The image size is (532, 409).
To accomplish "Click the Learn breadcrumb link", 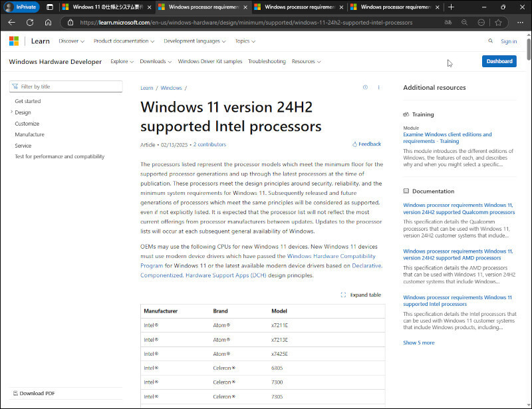I will 147,88.
